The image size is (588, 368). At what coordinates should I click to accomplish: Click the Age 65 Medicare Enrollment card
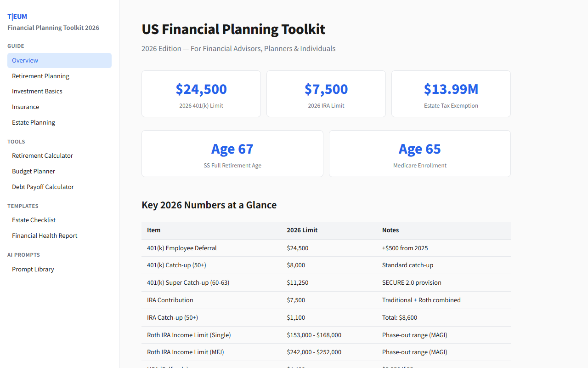pyautogui.click(x=419, y=154)
